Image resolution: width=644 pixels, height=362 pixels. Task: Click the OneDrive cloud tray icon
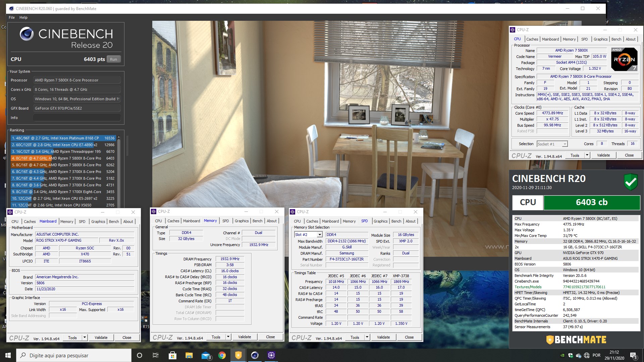pos(578,355)
